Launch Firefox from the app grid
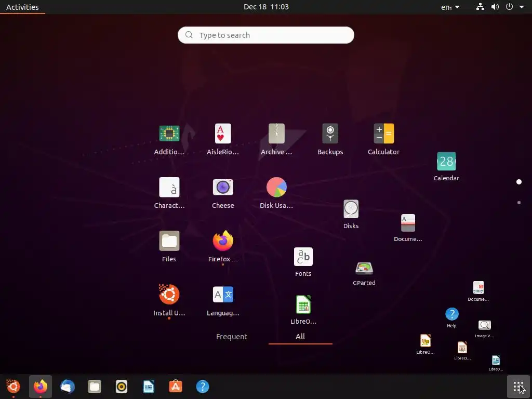Screen dimensions: 532x399 [222, 241]
